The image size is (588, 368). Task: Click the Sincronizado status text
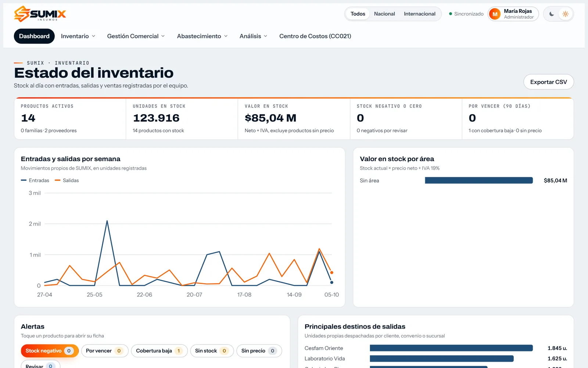click(469, 14)
